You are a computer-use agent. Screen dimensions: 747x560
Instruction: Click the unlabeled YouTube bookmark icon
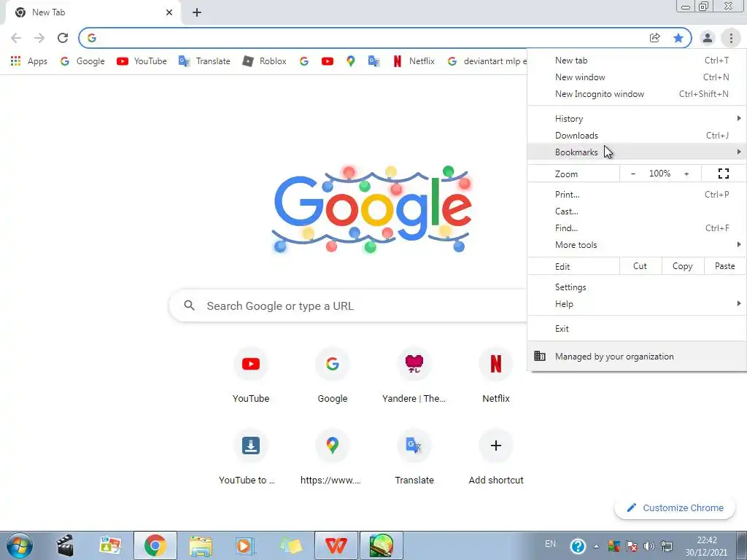(x=328, y=61)
